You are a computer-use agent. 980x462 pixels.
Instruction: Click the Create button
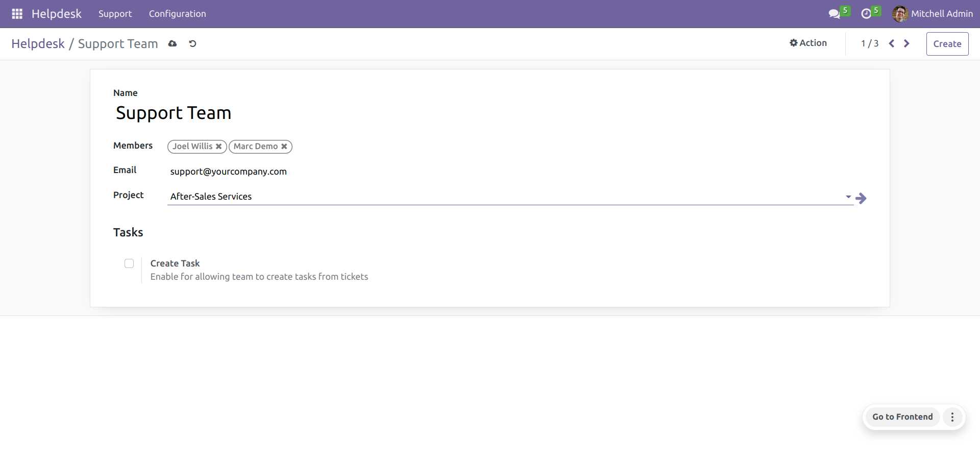(x=947, y=44)
